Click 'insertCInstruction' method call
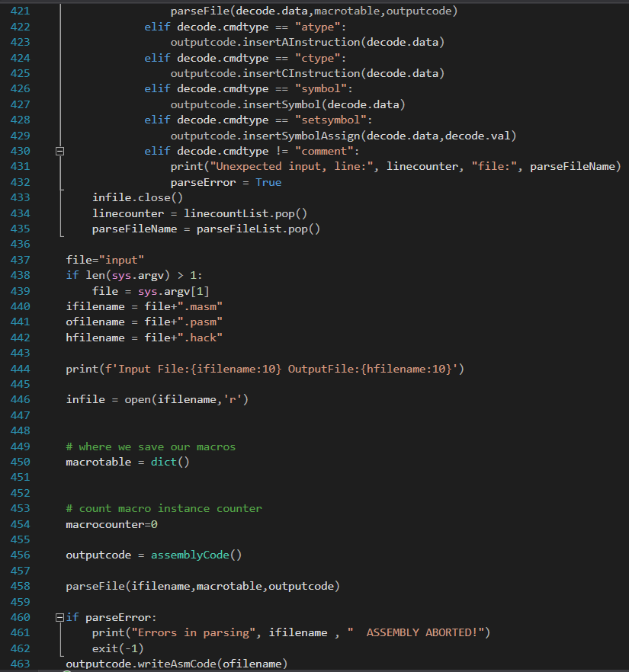Screen dimensions: 629x672 tap(301, 73)
